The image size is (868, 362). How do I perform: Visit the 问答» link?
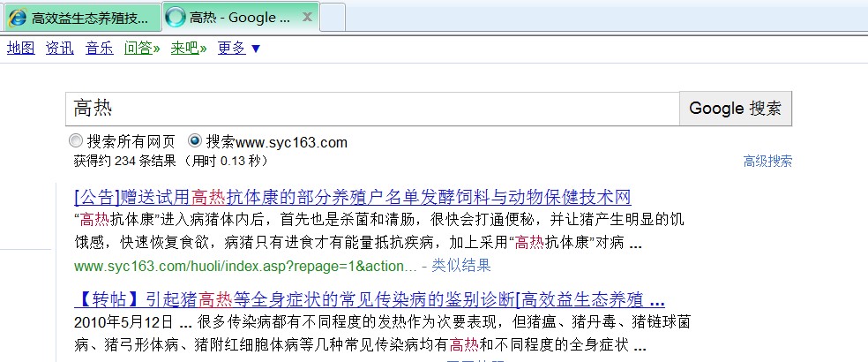142,48
